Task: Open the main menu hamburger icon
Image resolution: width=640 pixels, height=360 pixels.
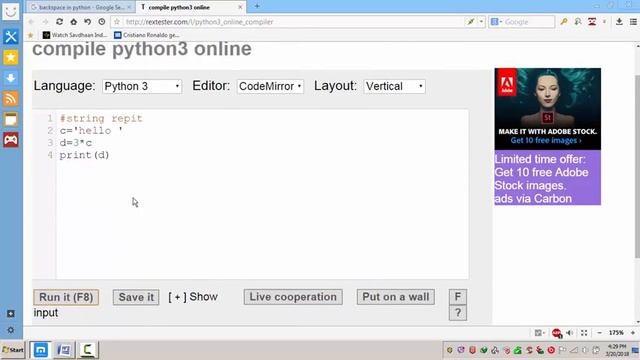Action: pos(633,22)
